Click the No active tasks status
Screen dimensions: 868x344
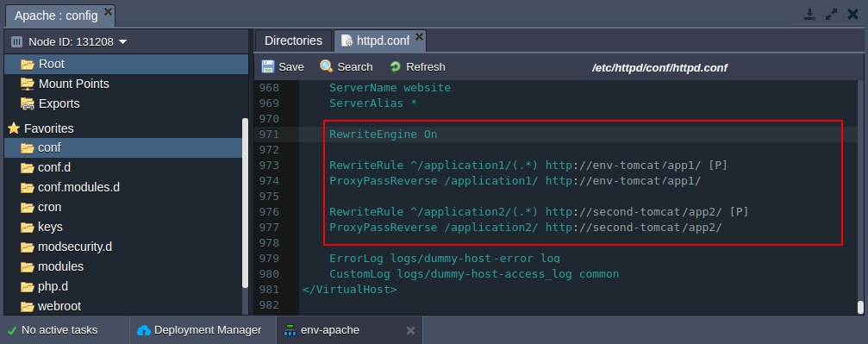coord(59,330)
